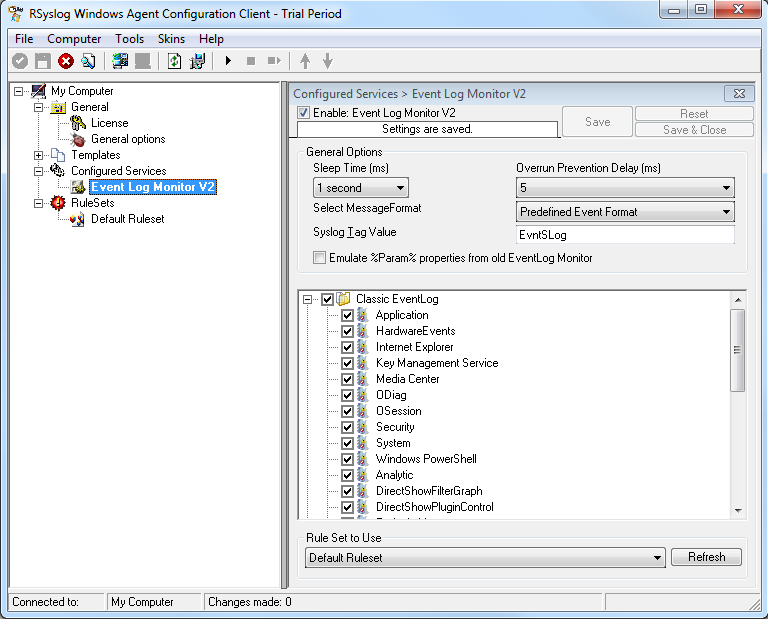Uncheck the Media Center checkbox

click(x=347, y=379)
